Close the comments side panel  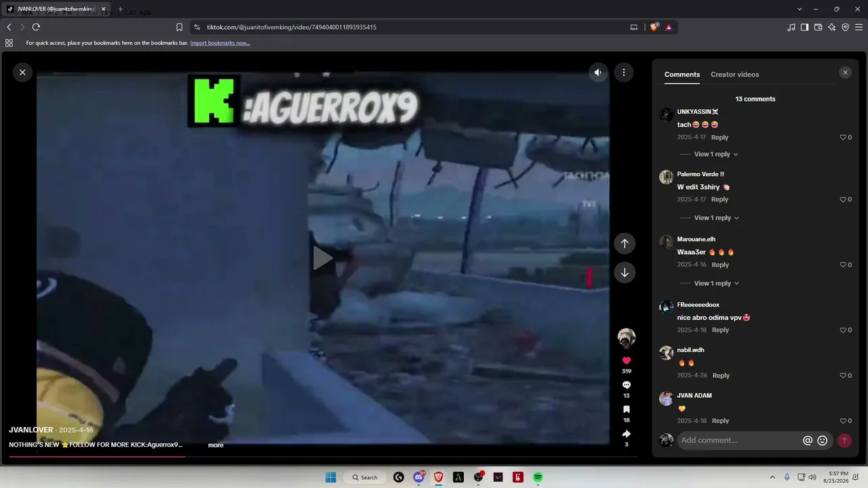(x=845, y=73)
